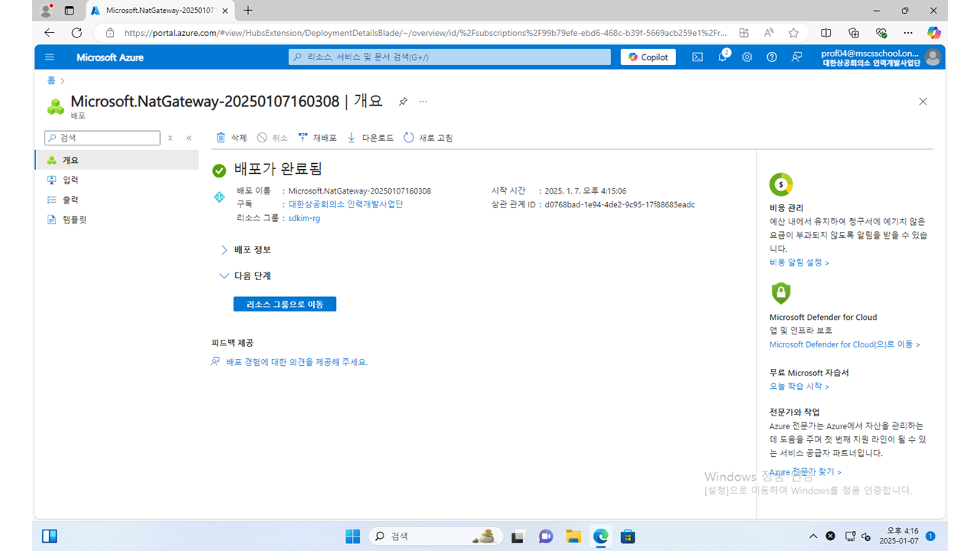Open the browser tab actions menu
The image size is (980, 551).
click(70, 11)
